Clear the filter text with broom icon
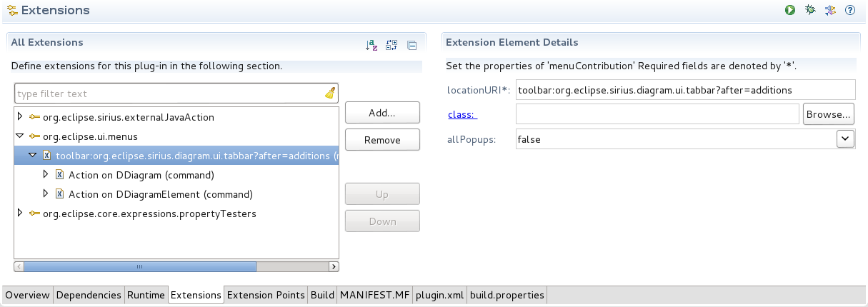868x307 pixels. [329, 93]
